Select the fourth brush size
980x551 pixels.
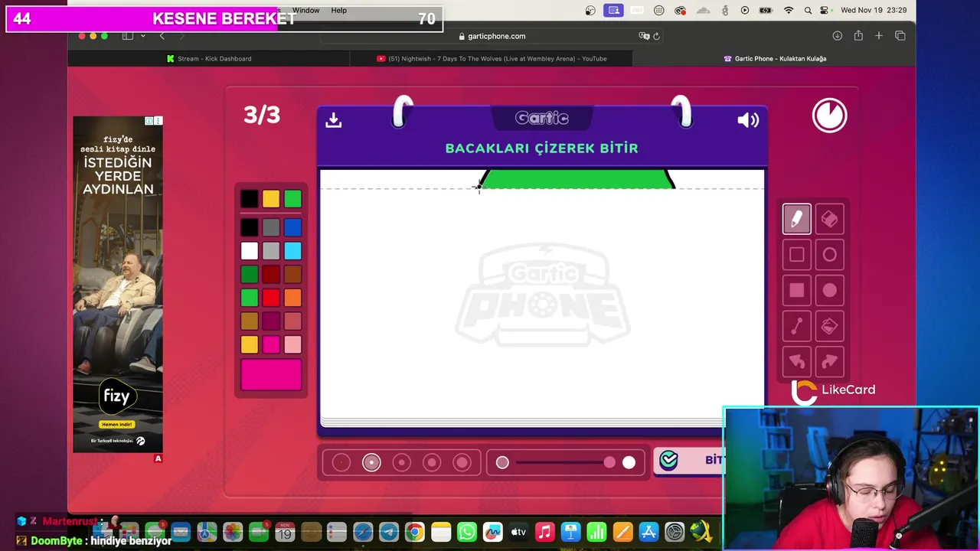(x=432, y=462)
